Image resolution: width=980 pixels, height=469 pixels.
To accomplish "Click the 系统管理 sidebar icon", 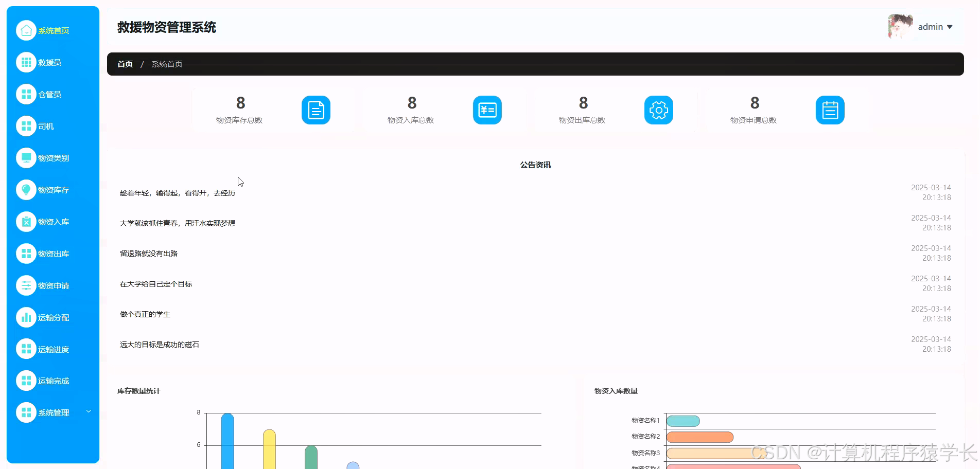I will click(x=26, y=412).
